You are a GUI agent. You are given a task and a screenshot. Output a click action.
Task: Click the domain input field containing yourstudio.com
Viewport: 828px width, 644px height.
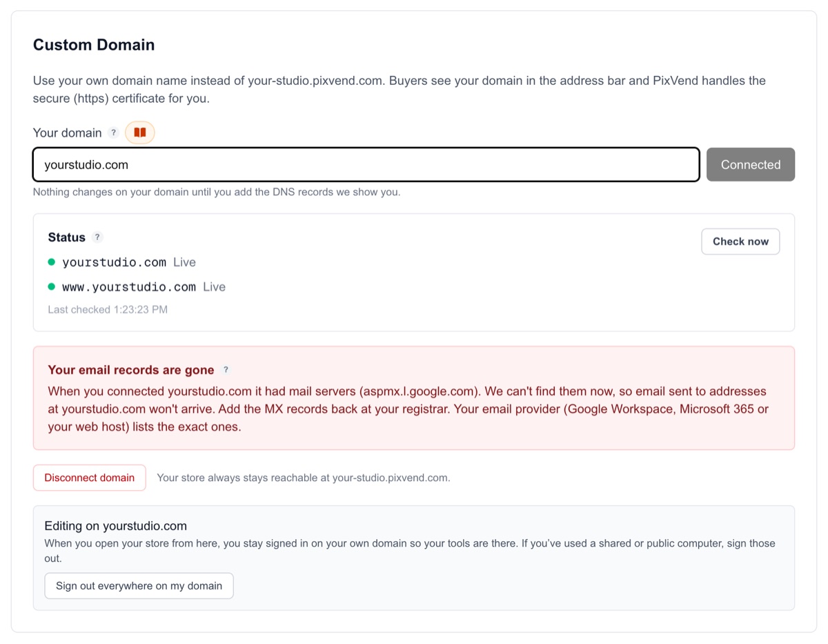(366, 164)
